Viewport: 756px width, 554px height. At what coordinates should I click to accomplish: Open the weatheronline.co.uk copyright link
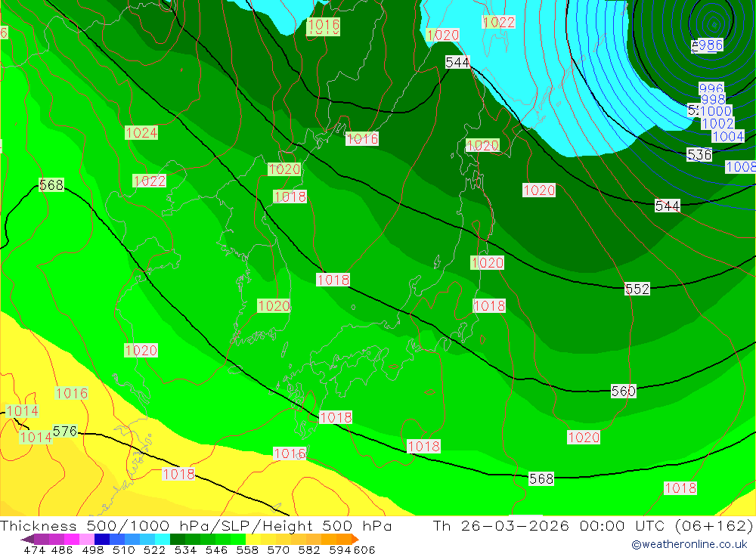coord(689,544)
